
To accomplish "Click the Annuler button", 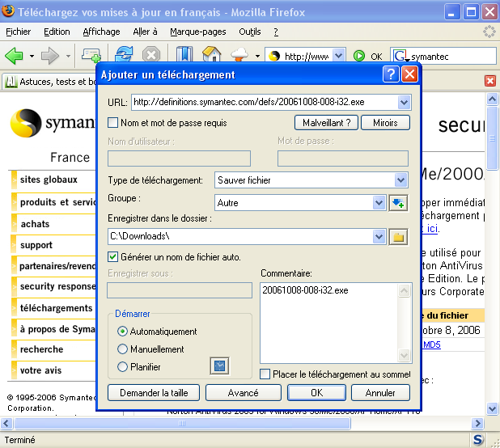I will click(x=380, y=392).
